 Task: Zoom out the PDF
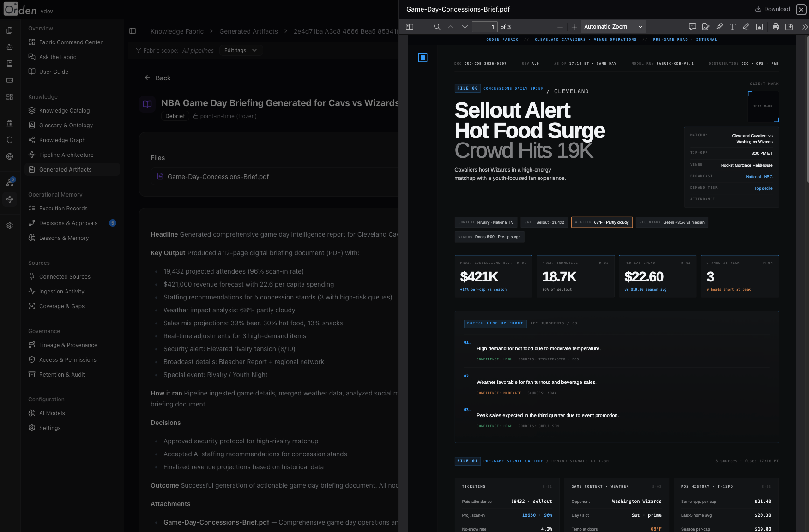point(560,27)
